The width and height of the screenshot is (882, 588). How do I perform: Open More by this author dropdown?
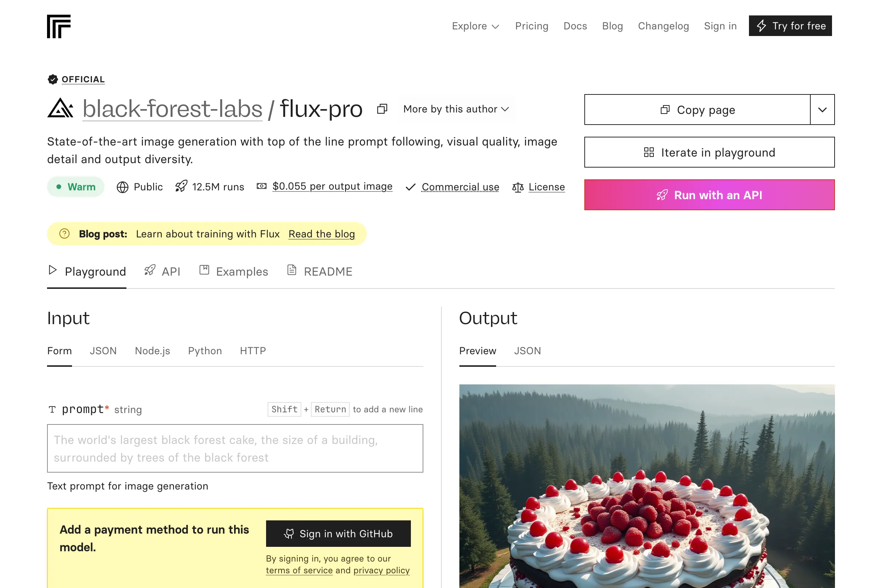456,109
